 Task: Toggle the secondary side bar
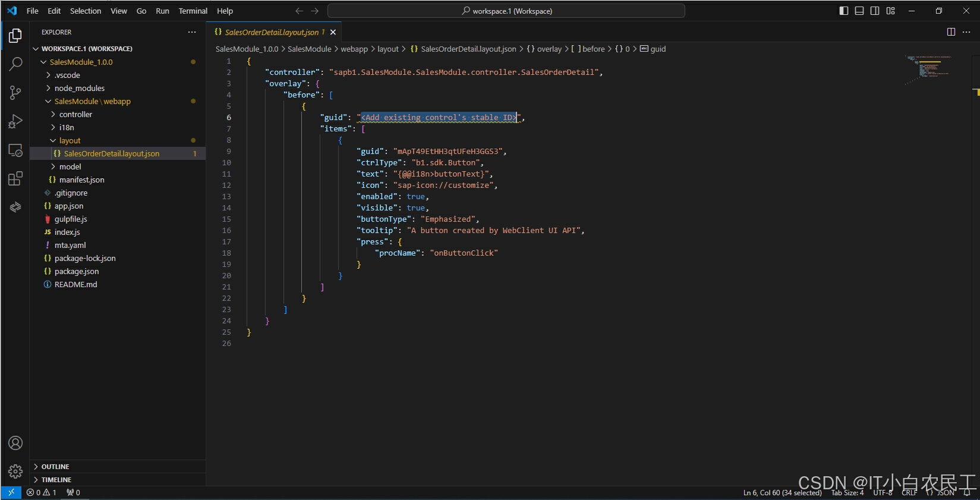(x=875, y=11)
